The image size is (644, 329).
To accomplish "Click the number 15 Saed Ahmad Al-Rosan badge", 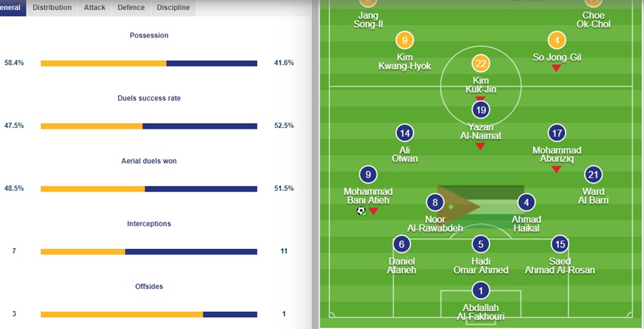I will tap(560, 244).
